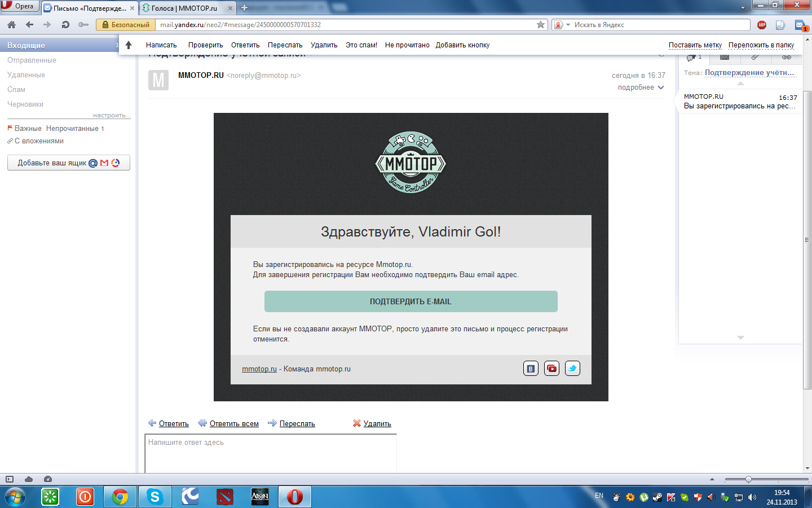The height and width of the screenshot is (508, 812).
Task: Select the conversation bubble tab in right panel
Action: point(694,57)
